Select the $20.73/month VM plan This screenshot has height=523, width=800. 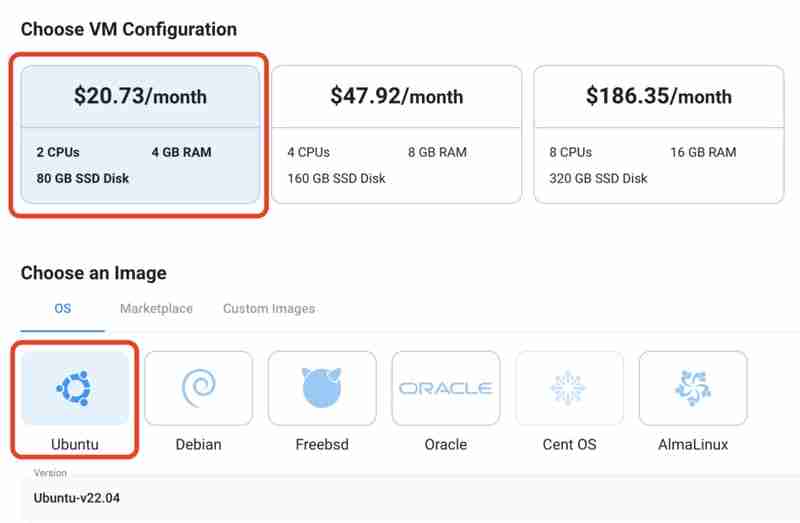coord(140,97)
